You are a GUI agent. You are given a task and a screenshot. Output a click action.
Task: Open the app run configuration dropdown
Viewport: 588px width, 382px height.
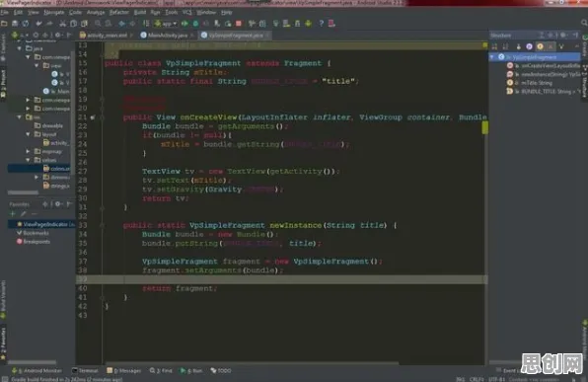166,24
